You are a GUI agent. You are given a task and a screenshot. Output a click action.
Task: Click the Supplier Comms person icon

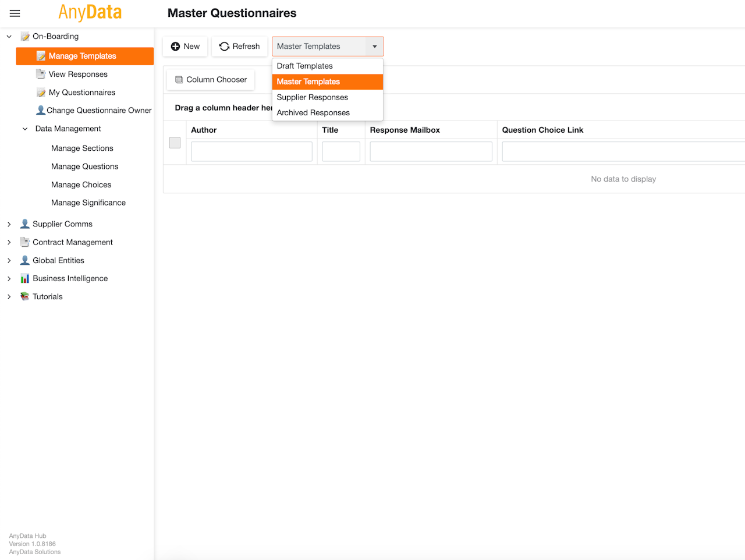click(25, 224)
